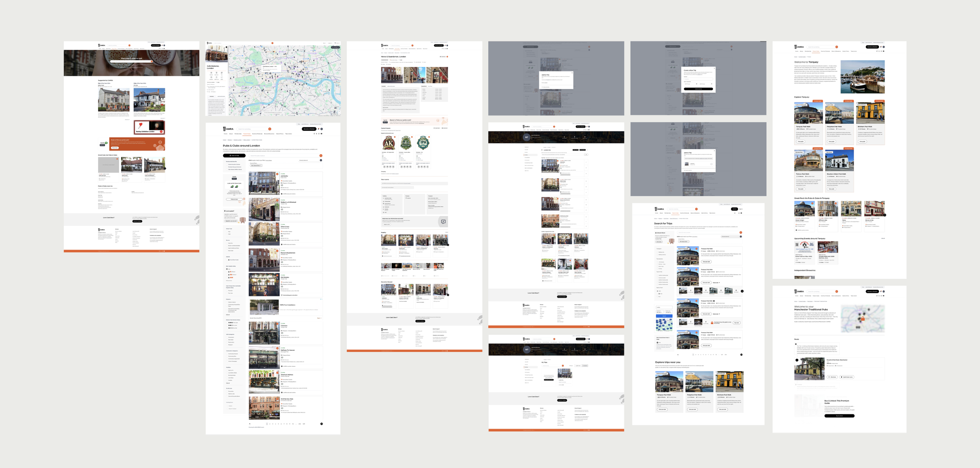
Task: Click the YouTube icon in the London pubs page header
Action: tap(321, 134)
